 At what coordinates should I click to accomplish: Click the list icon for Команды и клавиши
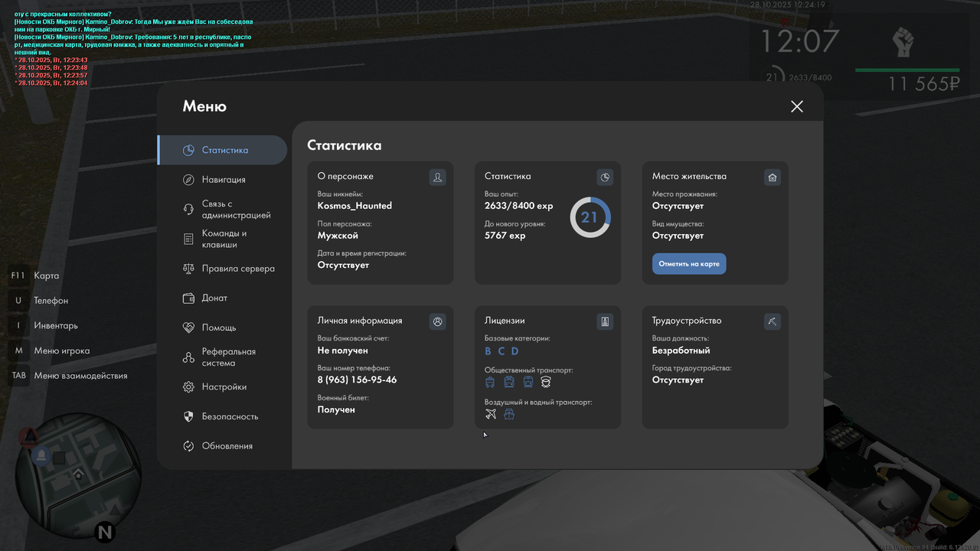[188, 239]
